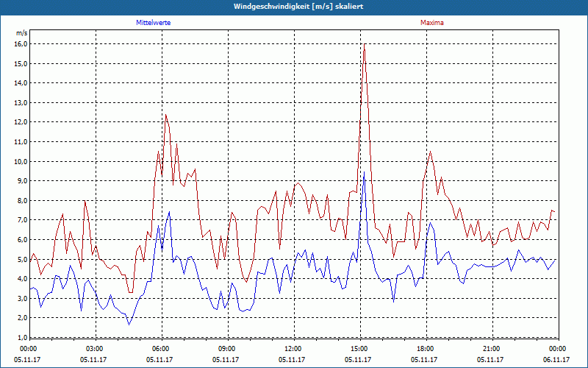Viewport: 588px width, 368px height.
Task: Click the '8,0' y-axis value
Action: [x=23, y=200]
